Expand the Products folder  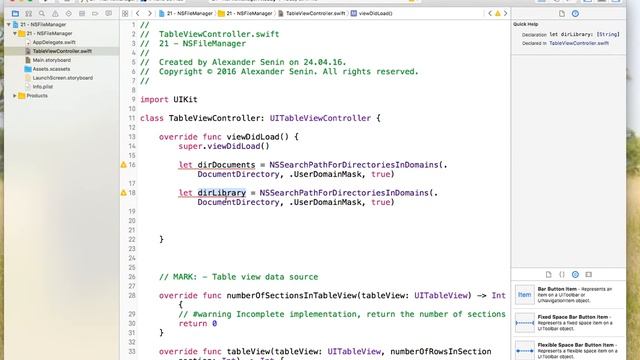[15, 96]
